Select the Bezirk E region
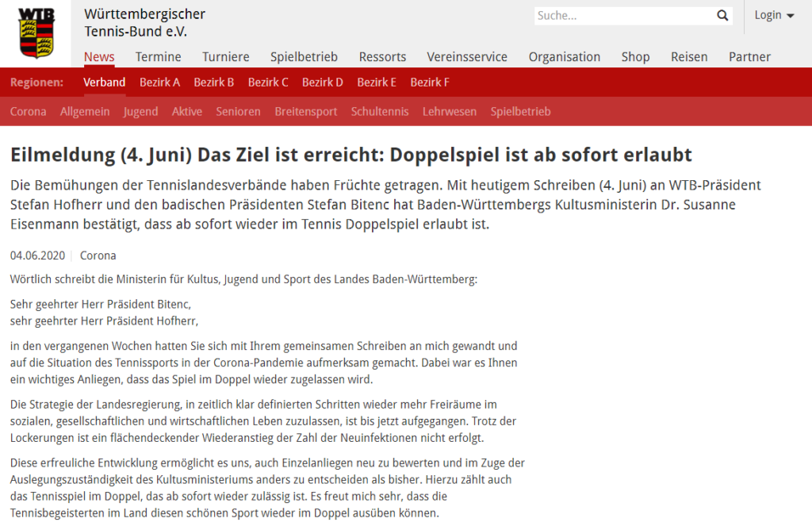Screen dimensions: 812x526 pos(377,83)
